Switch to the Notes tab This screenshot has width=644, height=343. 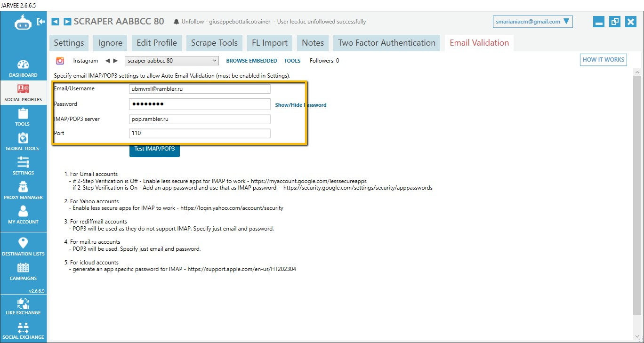[x=313, y=43]
